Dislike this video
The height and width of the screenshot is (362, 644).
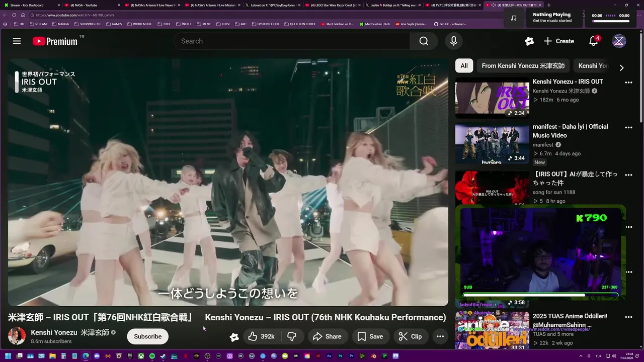(292, 337)
